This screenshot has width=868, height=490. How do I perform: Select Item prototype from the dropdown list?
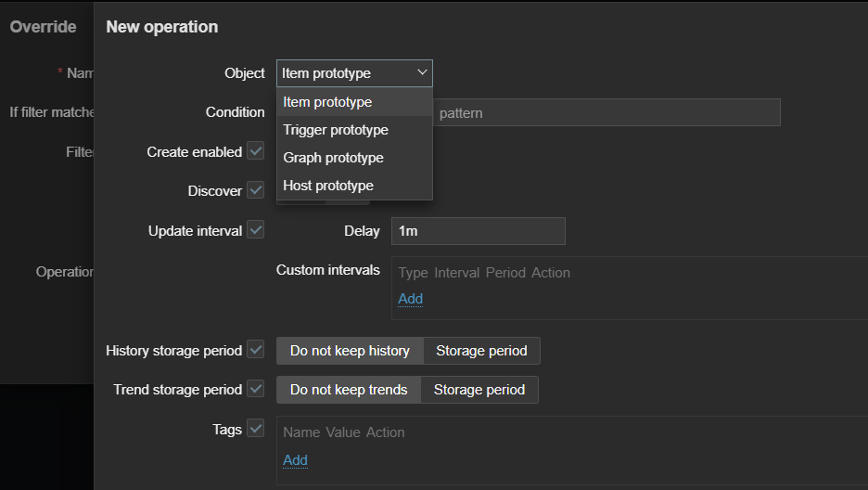click(x=327, y=102)
